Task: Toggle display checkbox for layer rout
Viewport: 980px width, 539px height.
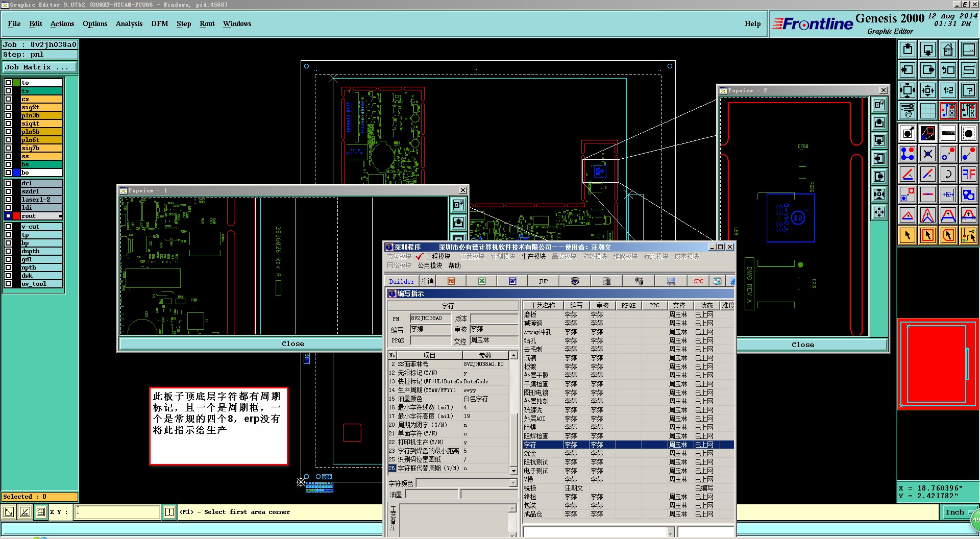Action: pyautogui.click(x=8, y=216)
